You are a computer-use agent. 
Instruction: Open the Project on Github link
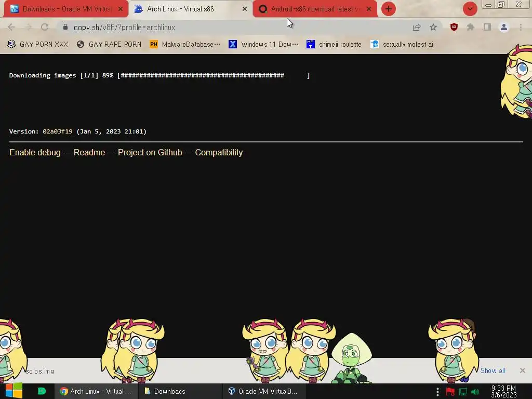coord(150,152)
